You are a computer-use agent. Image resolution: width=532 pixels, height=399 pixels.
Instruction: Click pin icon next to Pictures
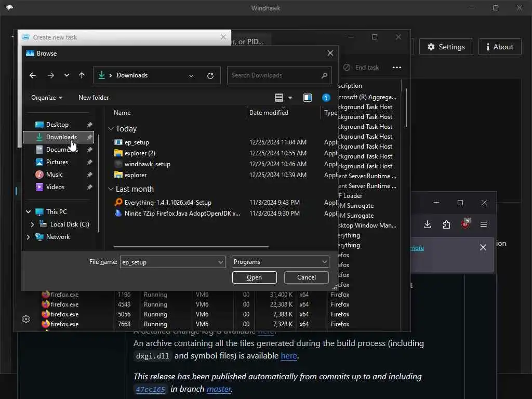pyautogui.click(x=89, y=162)
